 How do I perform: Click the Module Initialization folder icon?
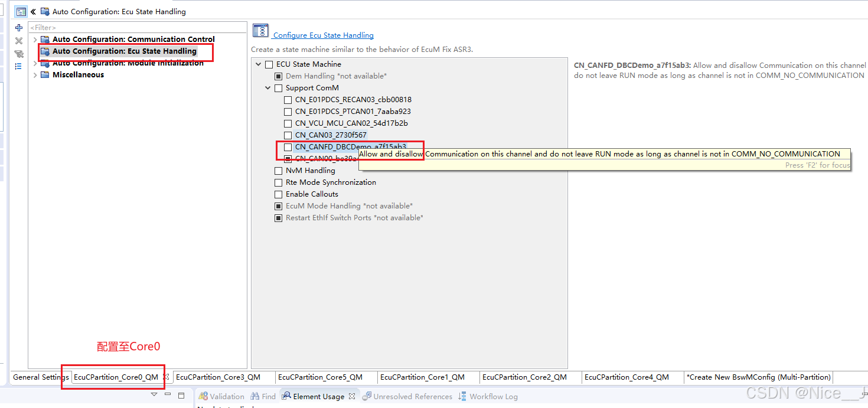(x=45, y=63)
